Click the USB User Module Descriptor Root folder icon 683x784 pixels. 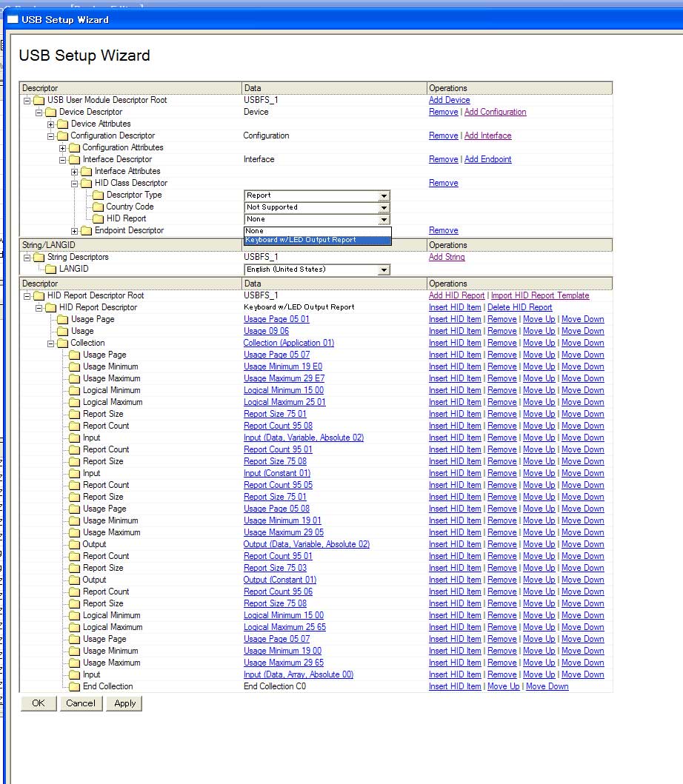(39, 101)
